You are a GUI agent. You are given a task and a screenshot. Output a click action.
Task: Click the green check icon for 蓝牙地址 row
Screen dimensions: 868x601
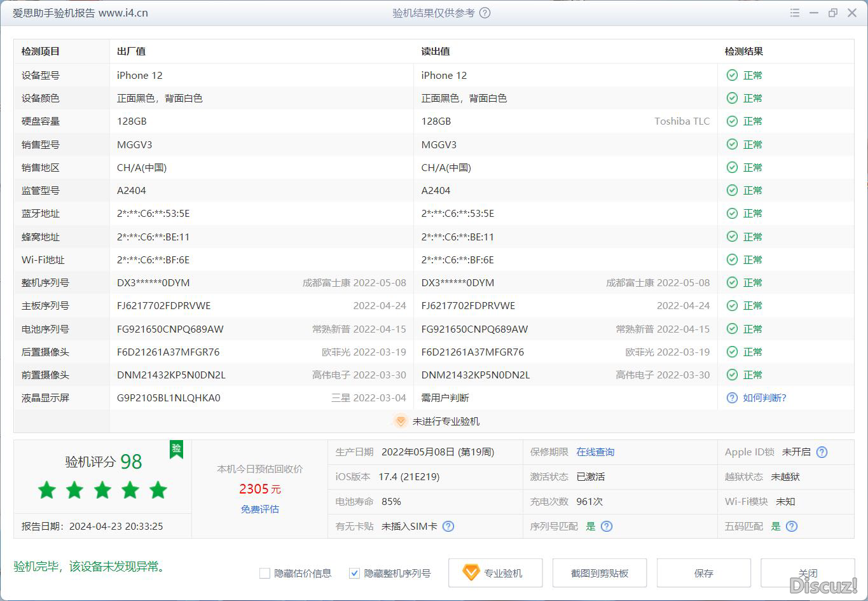click(x=732, y=213)
